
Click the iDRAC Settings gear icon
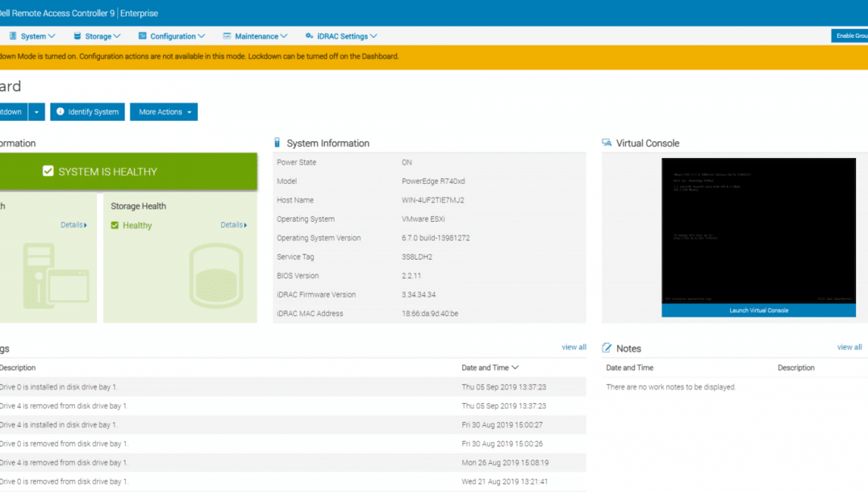pyautogui.click(x=309, y=36)
